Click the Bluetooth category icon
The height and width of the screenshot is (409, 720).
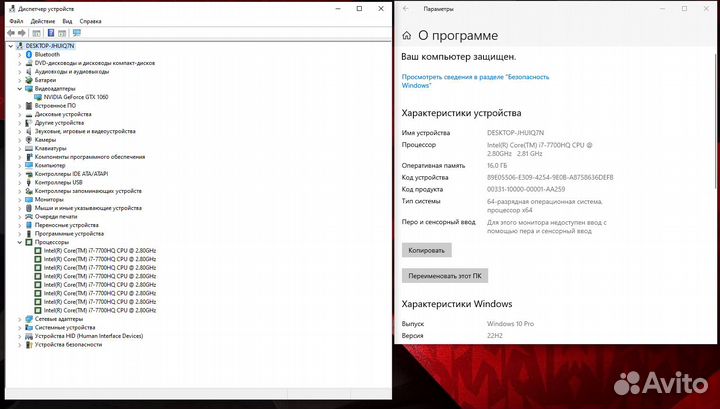[29, 54]
